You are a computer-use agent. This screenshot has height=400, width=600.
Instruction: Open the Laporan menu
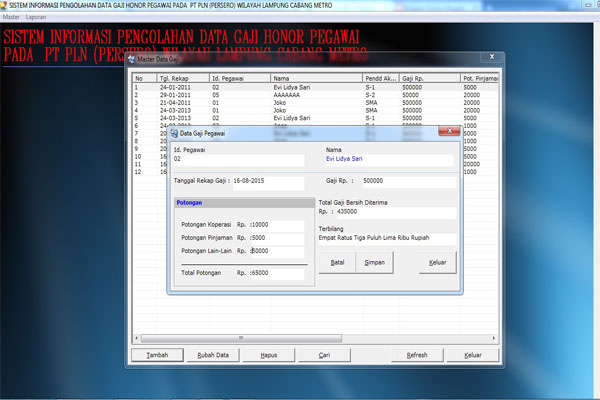point(36,17)
